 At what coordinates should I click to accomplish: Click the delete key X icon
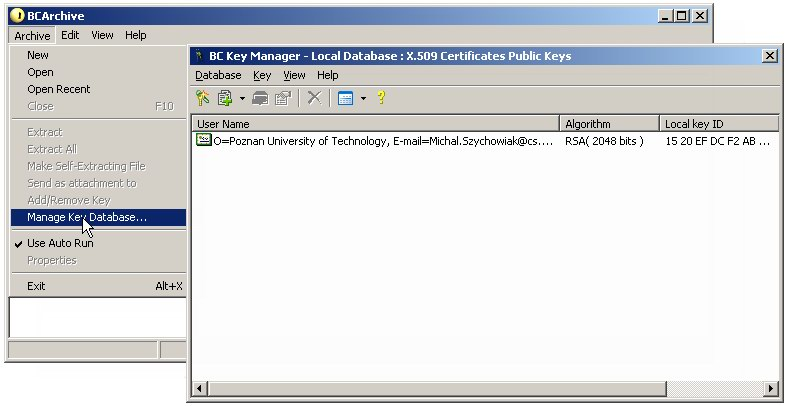tap(314, 98)
